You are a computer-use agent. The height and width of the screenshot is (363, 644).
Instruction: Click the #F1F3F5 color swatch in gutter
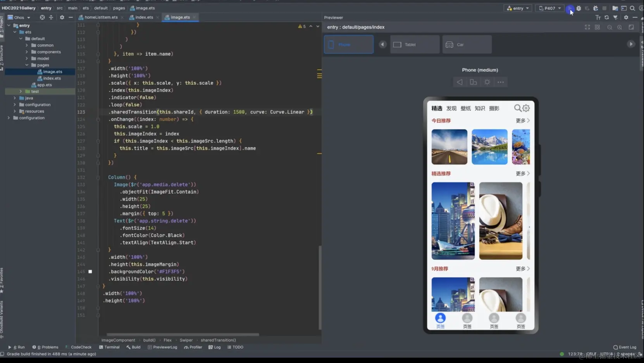90,272
